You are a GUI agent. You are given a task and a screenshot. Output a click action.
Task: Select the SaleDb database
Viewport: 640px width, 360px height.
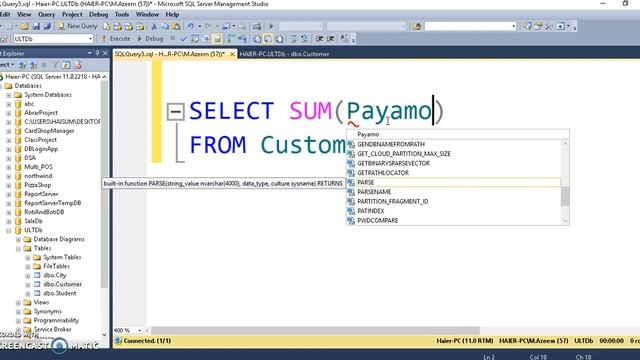33,221
